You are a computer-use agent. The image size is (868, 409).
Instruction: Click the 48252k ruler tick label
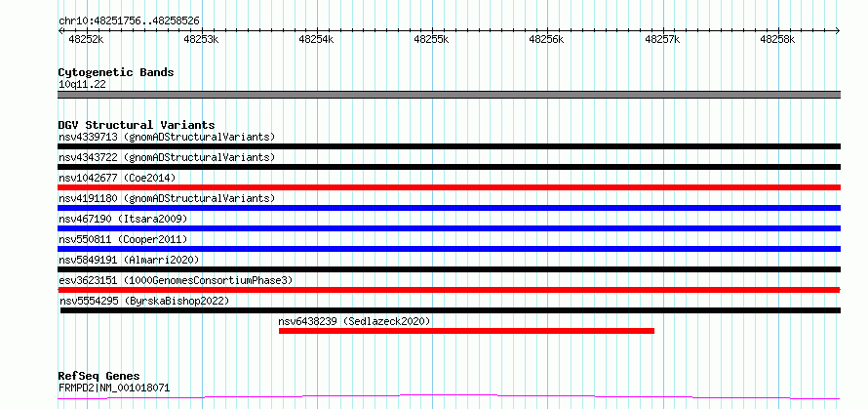click(x=86, y=39)
